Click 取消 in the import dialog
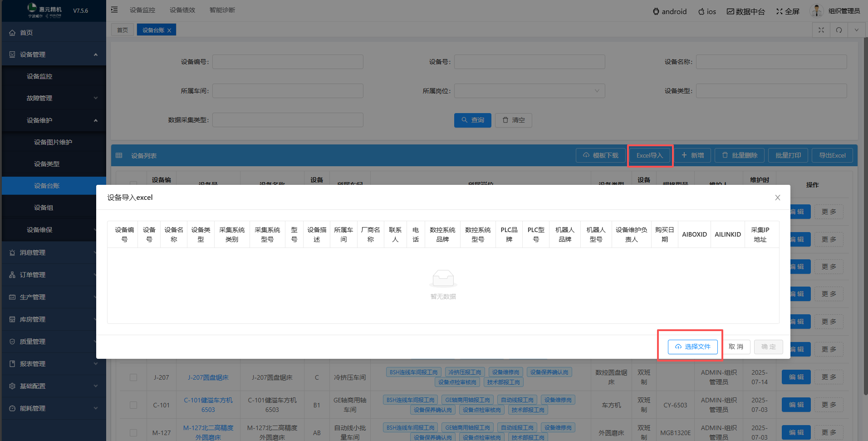 click(736, 347)
